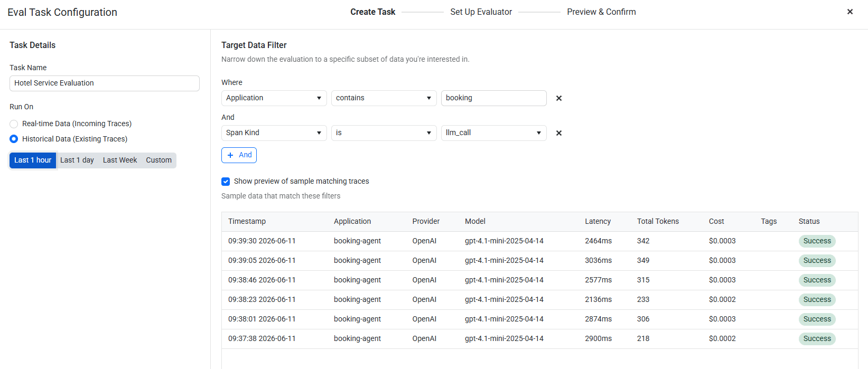Click Success badge in the 09:37:38 row
Image resolution: width=868 pixels, height=369 pixels.
click(x=817, y=339)
